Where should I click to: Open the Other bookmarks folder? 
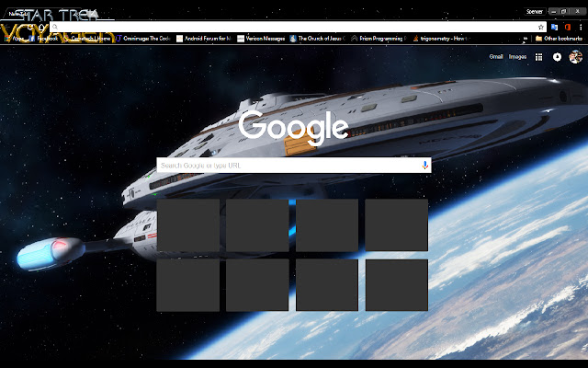click(x=559, y=39)
